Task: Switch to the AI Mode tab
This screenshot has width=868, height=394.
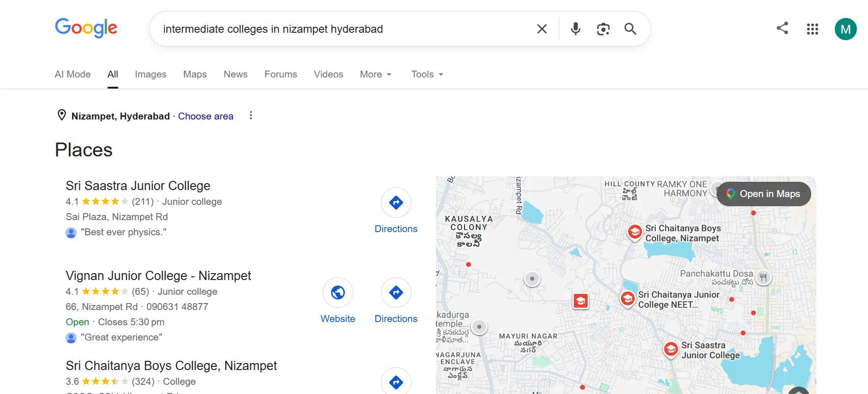Action: pos(72,74)
